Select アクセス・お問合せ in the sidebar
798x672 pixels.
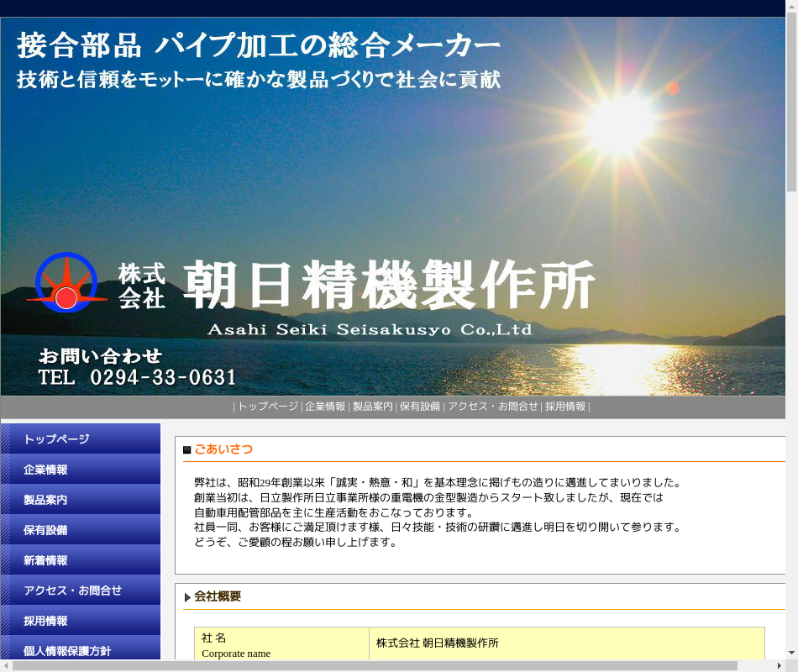click(72, 591)
